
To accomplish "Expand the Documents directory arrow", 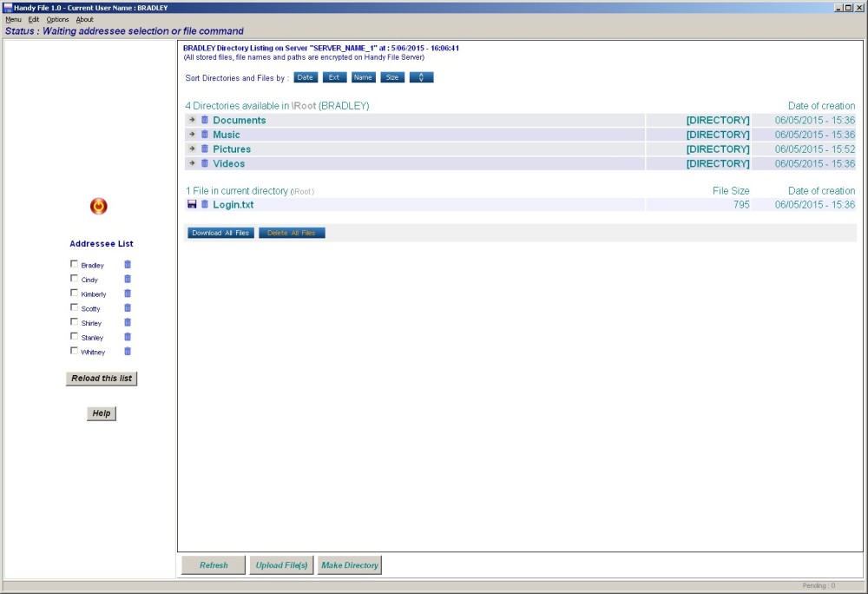I will [x=192, y=120].
